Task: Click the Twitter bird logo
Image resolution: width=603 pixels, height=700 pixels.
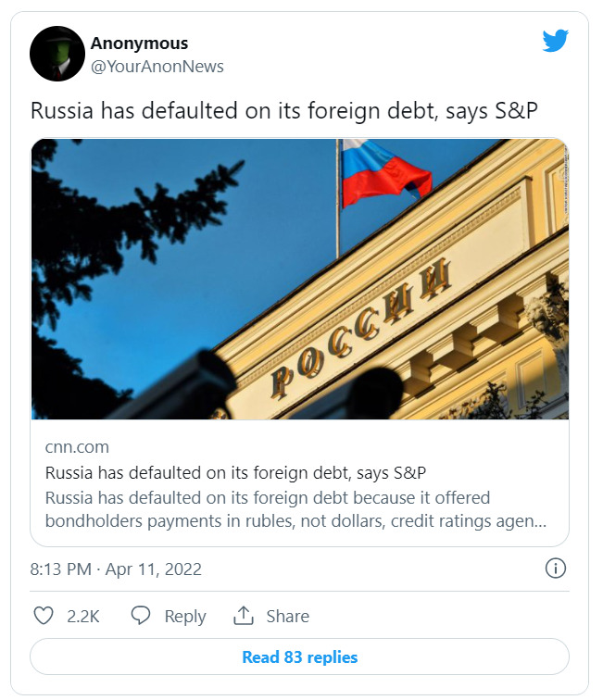Action: [555, 41]
